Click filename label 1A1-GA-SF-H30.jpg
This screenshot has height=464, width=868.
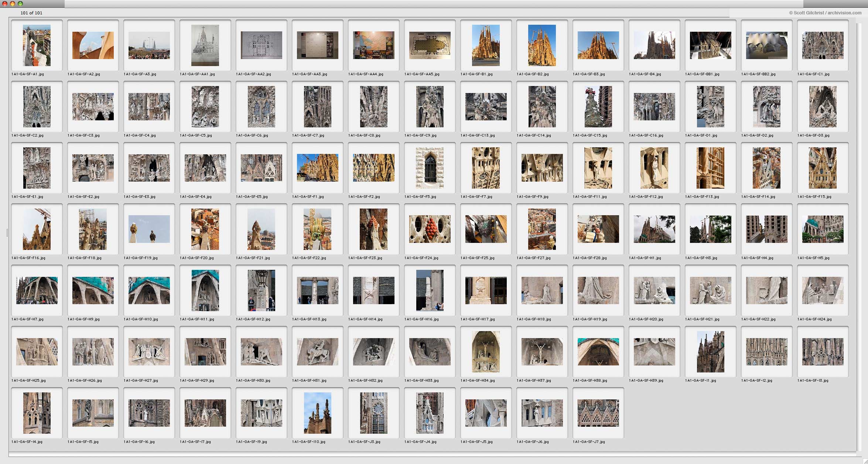[x=253, y=381]
